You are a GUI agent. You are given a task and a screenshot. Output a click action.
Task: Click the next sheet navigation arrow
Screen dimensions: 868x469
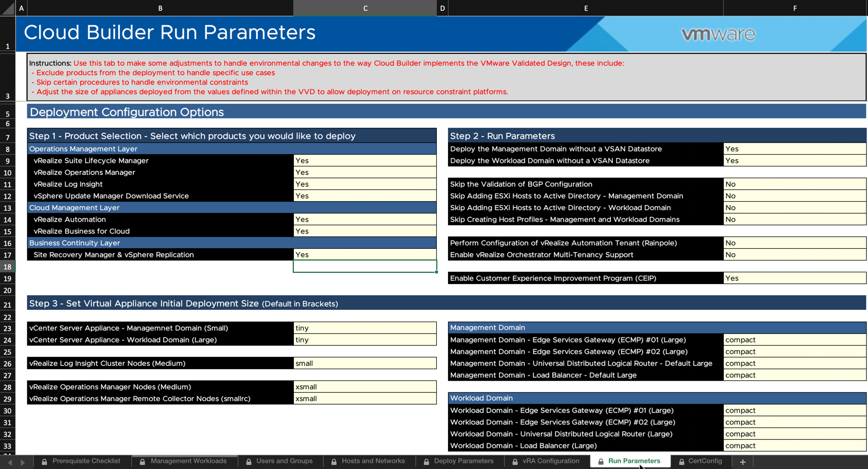click(22, 462)
